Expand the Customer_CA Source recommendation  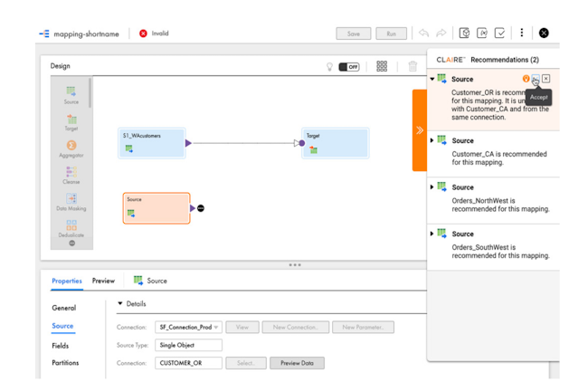pyautogui.click(x=432, y=140)
